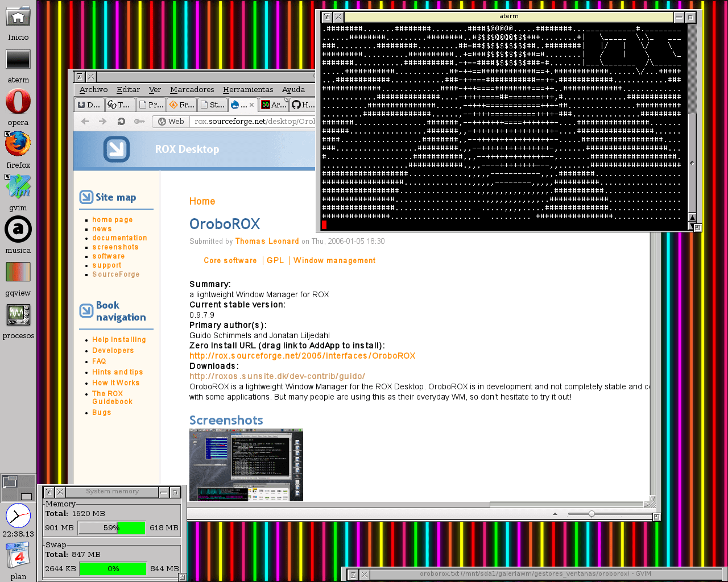Switch to the tab labeled St...
This screenshot has height=582, width=728.
click(x=212, y=105)
